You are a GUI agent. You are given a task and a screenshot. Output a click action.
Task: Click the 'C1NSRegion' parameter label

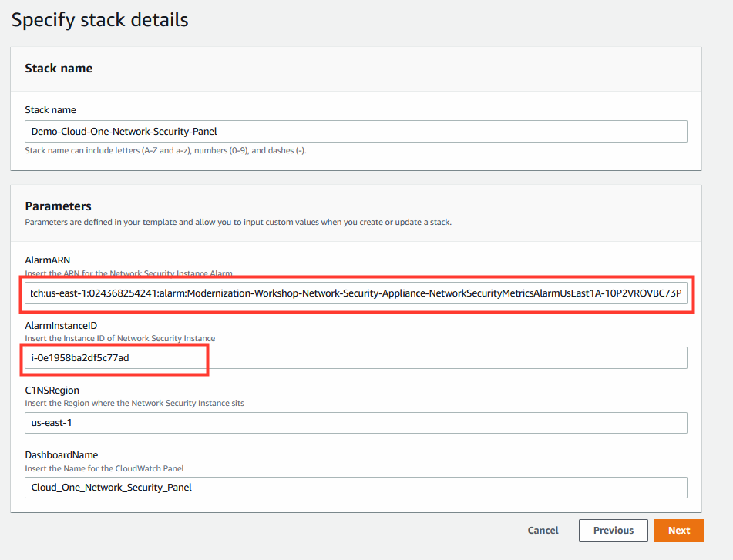[x=52, y=390]
